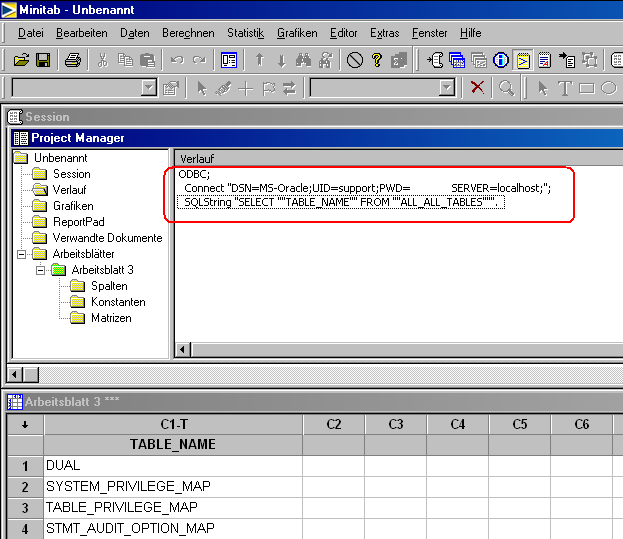The height and width of the screenshot is (539, 623).
Task: Click the Worksheets Folder blue windows icon
Action: [457, 60]
